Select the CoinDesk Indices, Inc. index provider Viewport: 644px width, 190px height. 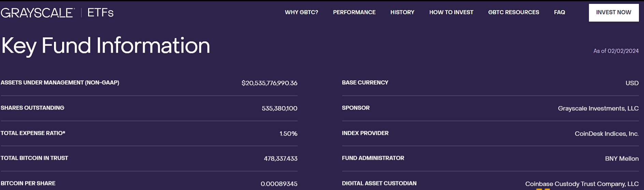[606, 134]
